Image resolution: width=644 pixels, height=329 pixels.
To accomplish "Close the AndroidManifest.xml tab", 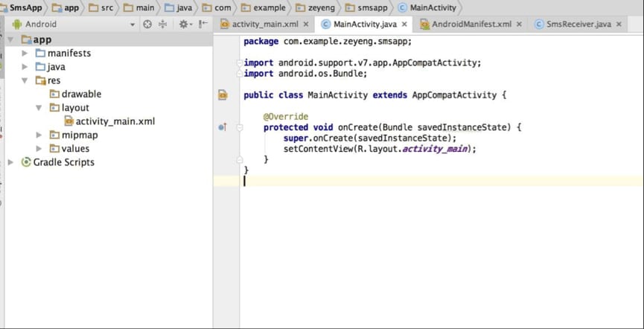I will click(519, 25).
